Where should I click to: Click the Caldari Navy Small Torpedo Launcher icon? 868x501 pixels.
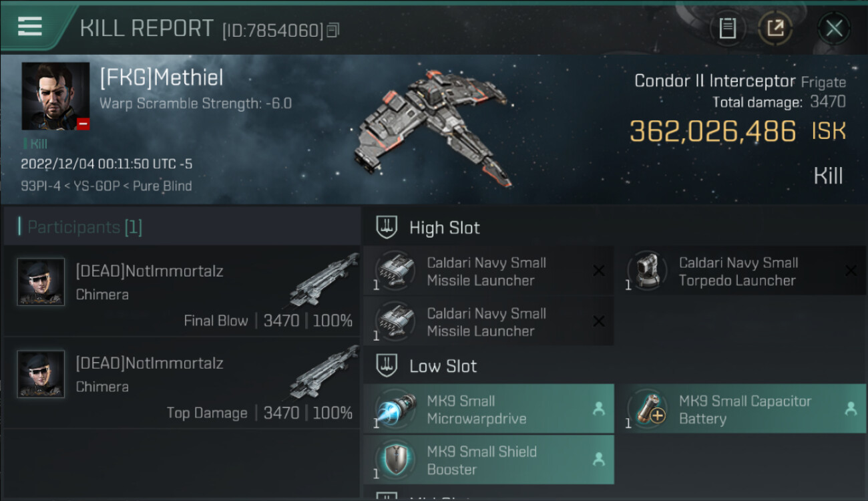646,271
